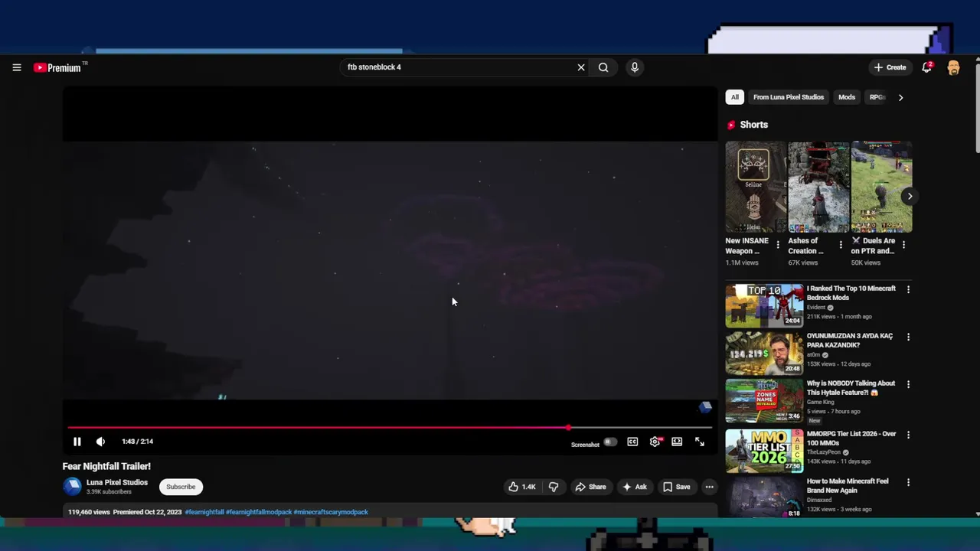Click the #fearnightfall hashtag

(x=204, y=512)
